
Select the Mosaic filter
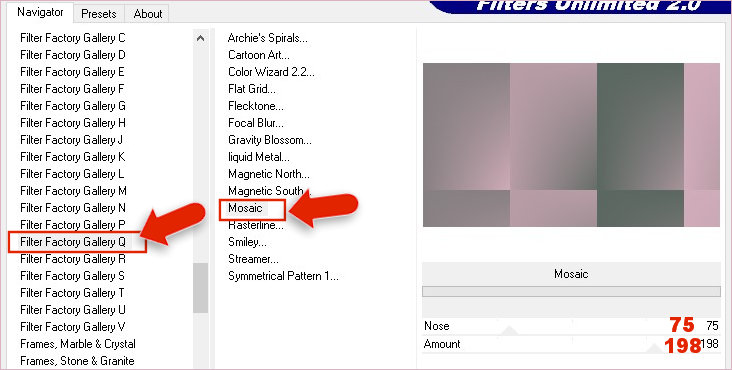pyautogui.click(x=246, y=208)
